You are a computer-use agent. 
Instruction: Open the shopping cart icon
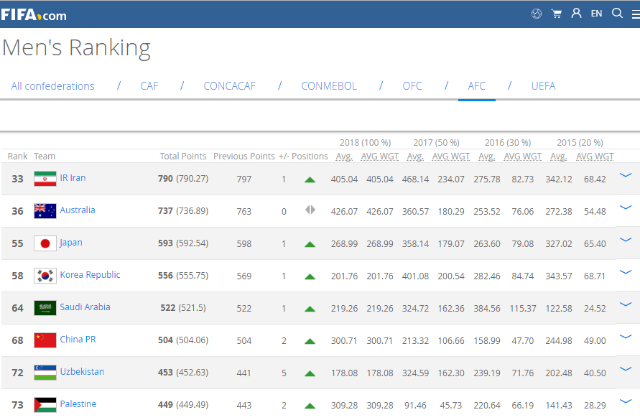tap(556, 14)
